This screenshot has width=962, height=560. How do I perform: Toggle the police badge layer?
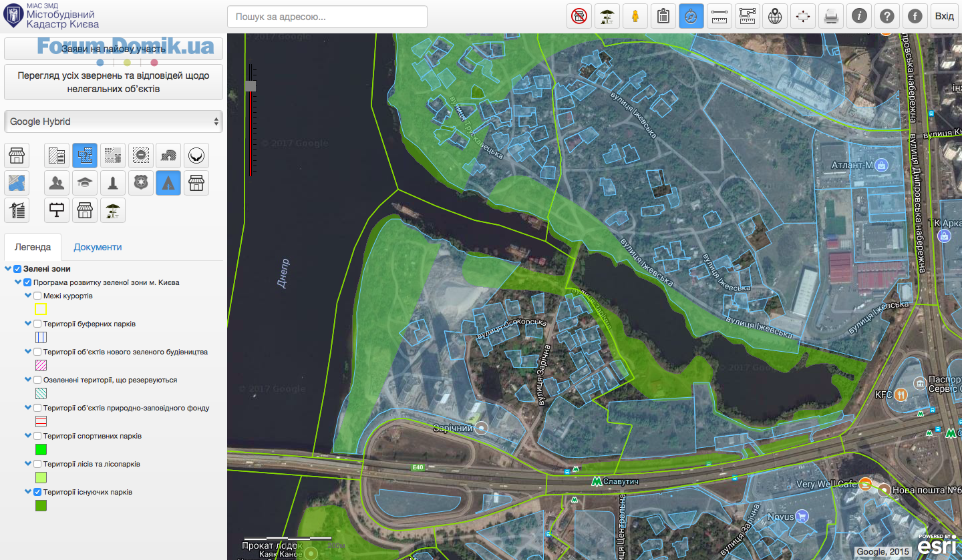141,183
